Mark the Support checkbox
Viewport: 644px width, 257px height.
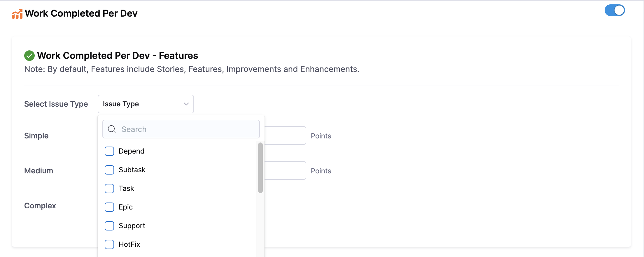pyautogui.click(x=109, y=226)
